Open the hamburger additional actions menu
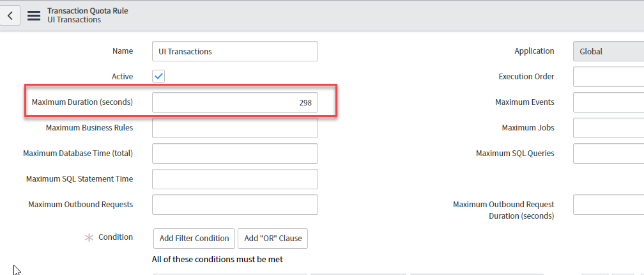This screenshot has width=644, height=275. tap(34, 15)
